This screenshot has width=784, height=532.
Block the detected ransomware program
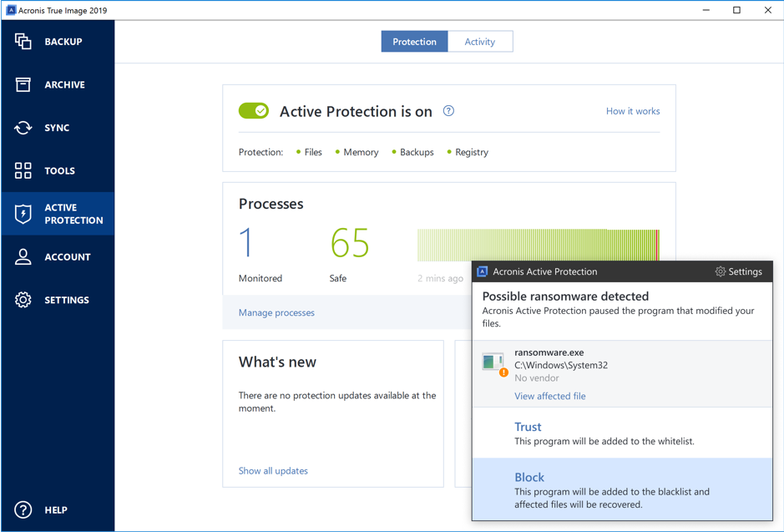pyautogui.click(x=529, y=478)
